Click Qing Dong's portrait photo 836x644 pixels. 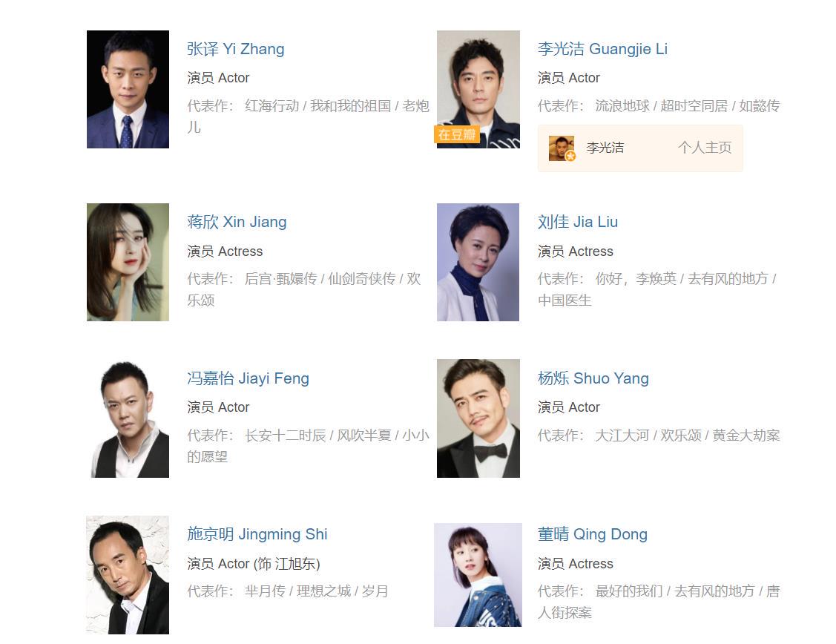[x=478, y=575]
